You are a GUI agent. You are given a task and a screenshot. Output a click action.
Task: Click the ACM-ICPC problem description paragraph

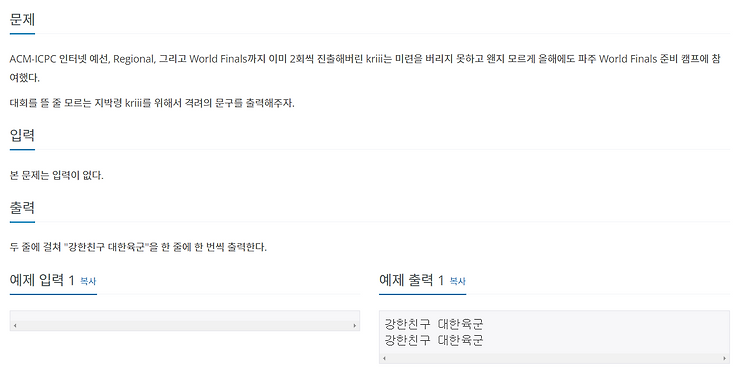tap(365, 69)
